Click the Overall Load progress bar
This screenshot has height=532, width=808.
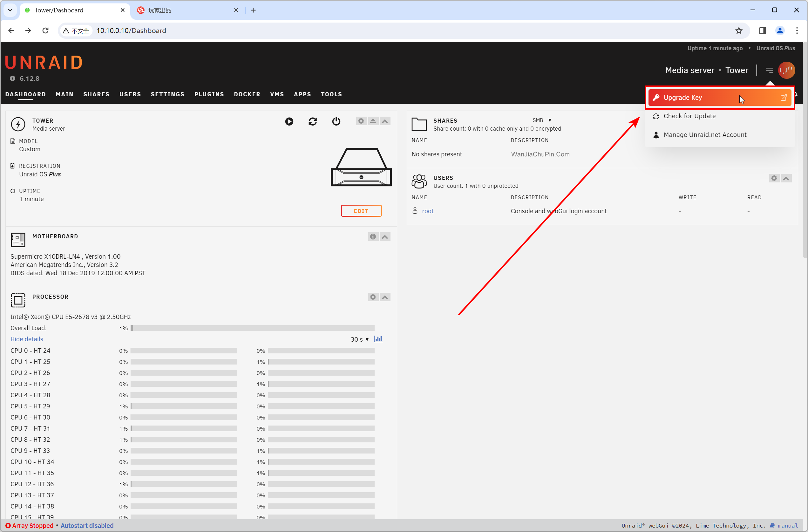[252, 328]
